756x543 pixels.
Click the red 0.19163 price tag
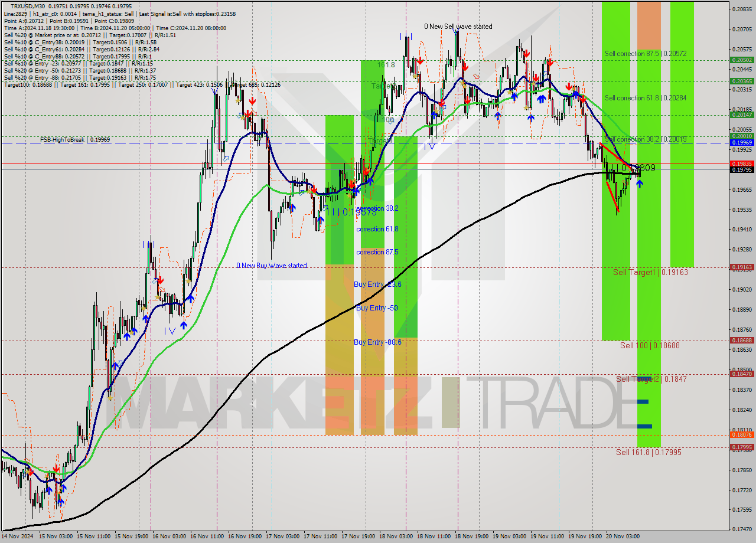[742, 267]
